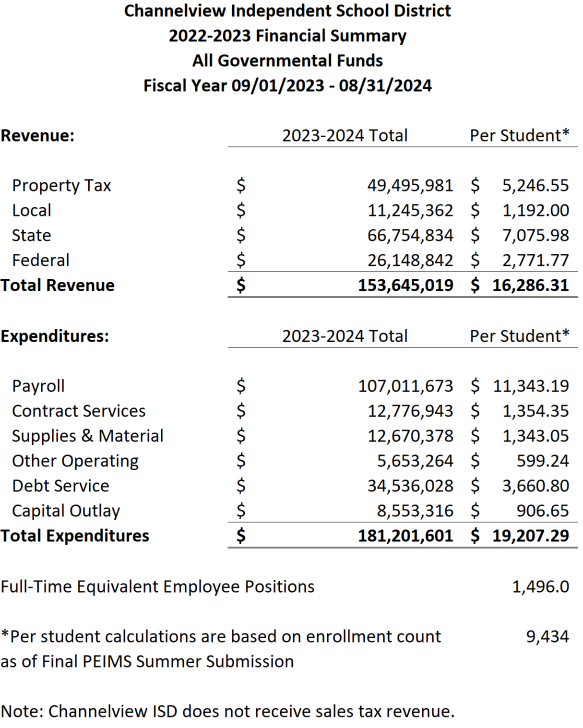Select the Supplies & Material label
583x728 pixels.
(87, 436)
